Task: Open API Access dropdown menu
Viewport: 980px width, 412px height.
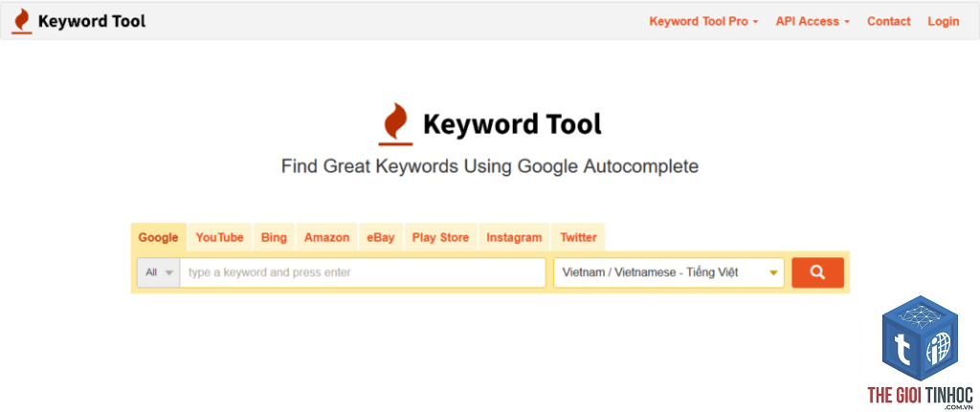Action: pos(813,21)
